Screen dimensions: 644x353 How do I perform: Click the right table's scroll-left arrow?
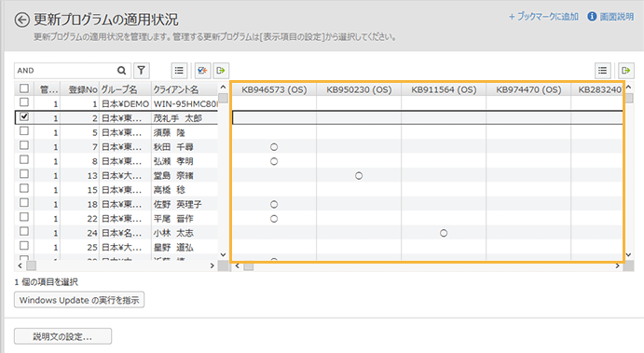(x=237, y=266)
